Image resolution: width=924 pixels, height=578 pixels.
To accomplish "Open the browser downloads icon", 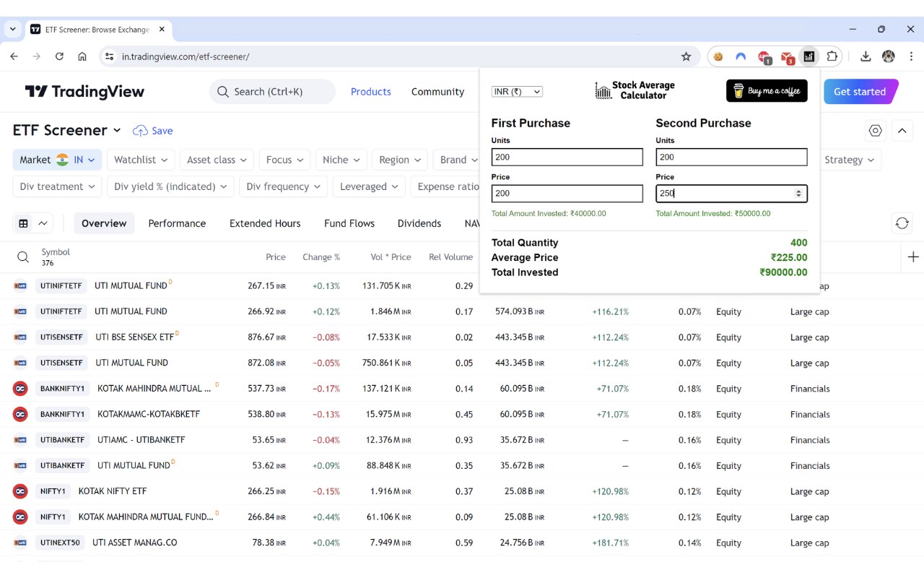I will tap(866, 56).
